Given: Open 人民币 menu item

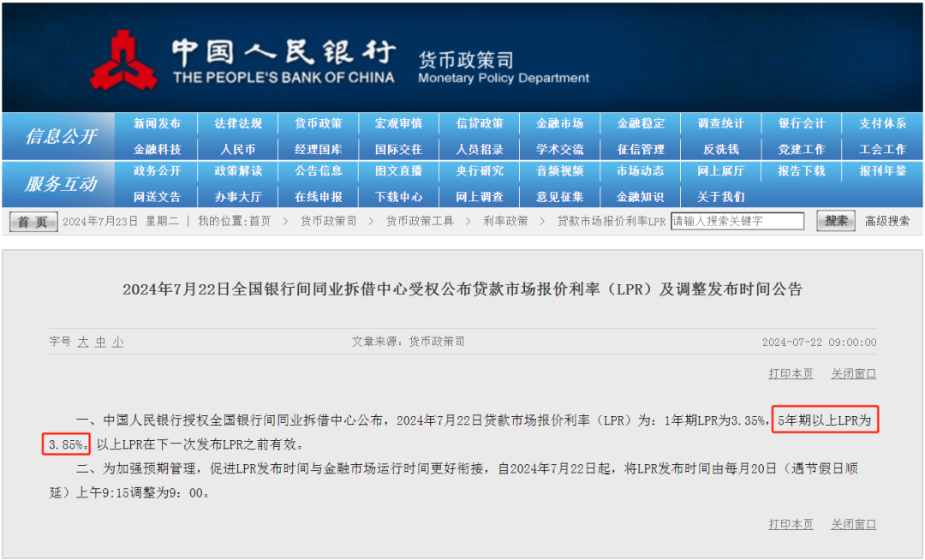Looking at the screenshot, I should pos(238,150).
